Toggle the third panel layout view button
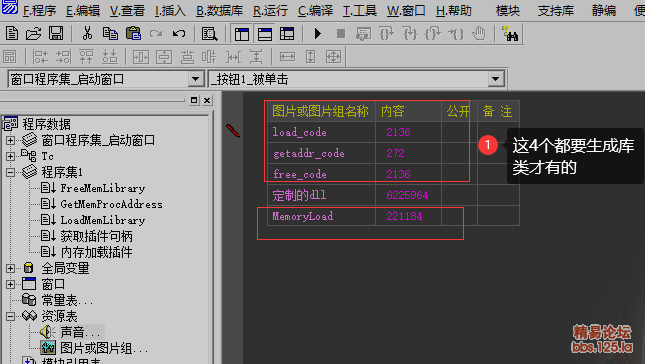The image size is (645, 364). coord(287,33)
